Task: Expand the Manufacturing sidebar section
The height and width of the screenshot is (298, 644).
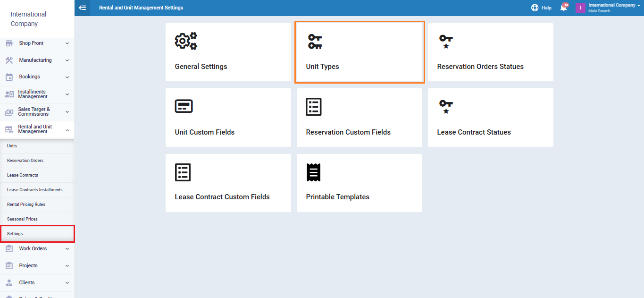Action: [37, 60]
